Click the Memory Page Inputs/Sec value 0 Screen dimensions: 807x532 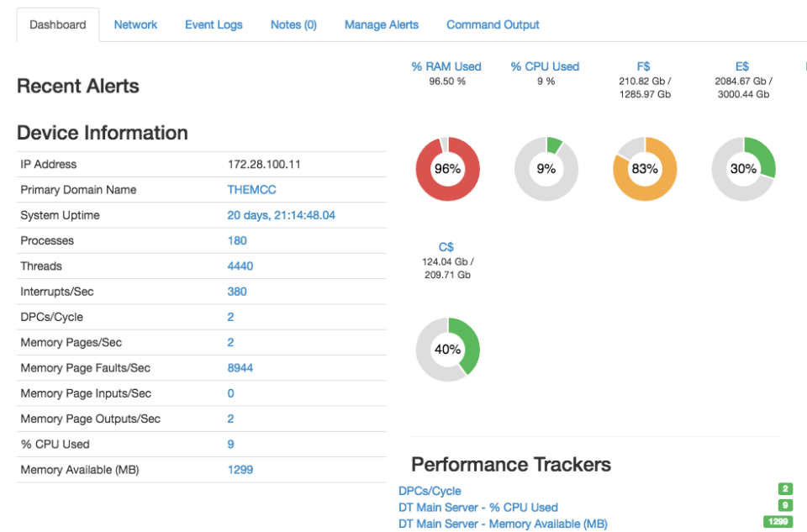pyautogui.click(x=230, y=393)
